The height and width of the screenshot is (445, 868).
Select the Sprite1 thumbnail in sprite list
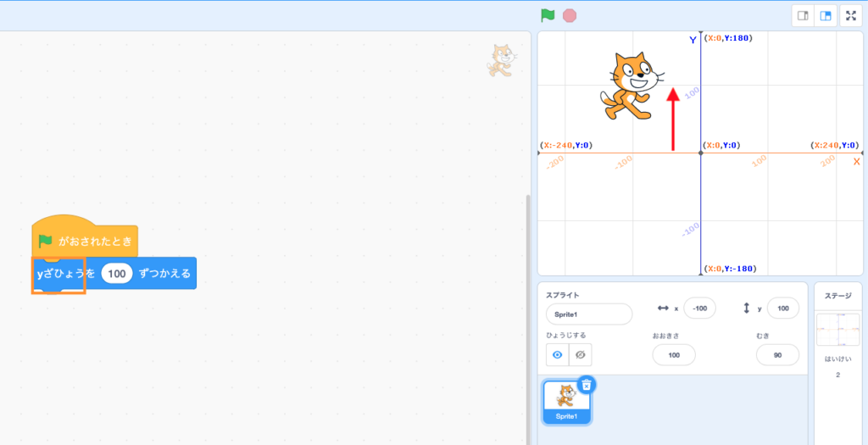tap(566, 401)
